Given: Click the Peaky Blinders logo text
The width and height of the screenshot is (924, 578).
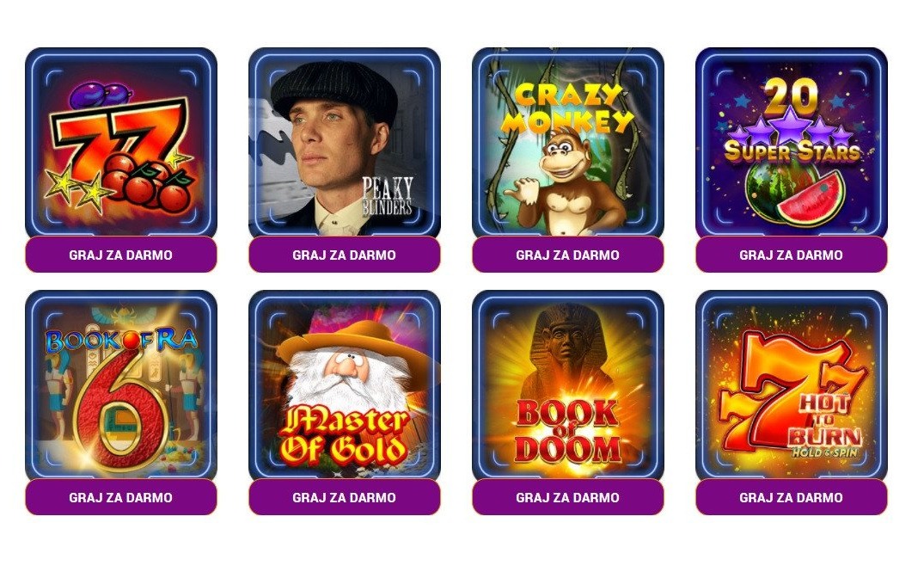Looking at the screenshot, I should [387, 196].
